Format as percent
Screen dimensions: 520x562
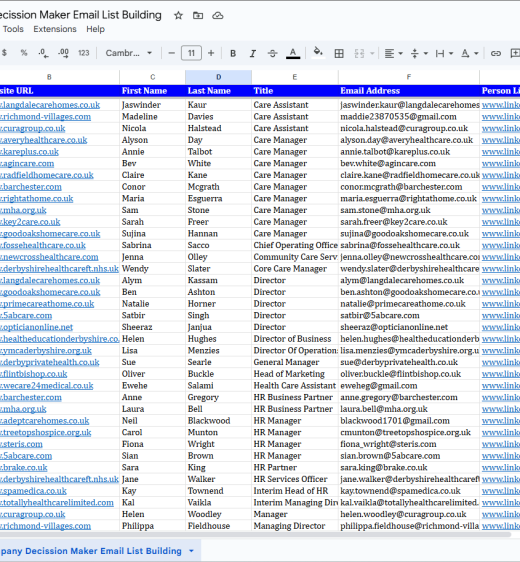tap(24, 53)
